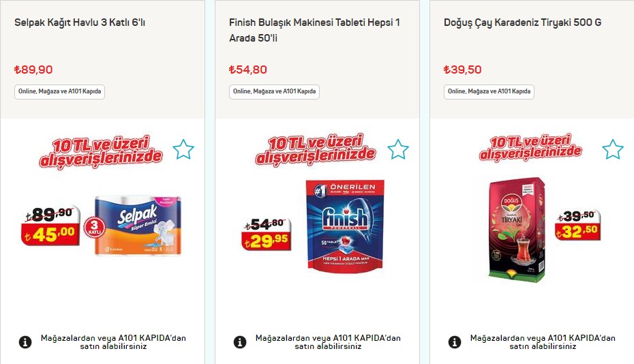Click the ₺54,80 price for Finish
Screen dimensions: 634x364
(x=248, y=70)
